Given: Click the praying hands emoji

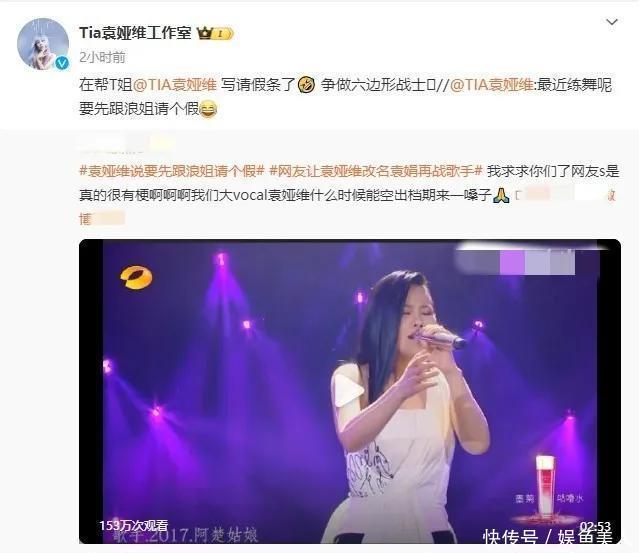Looking at the screenshot, I should click(501, 196).
